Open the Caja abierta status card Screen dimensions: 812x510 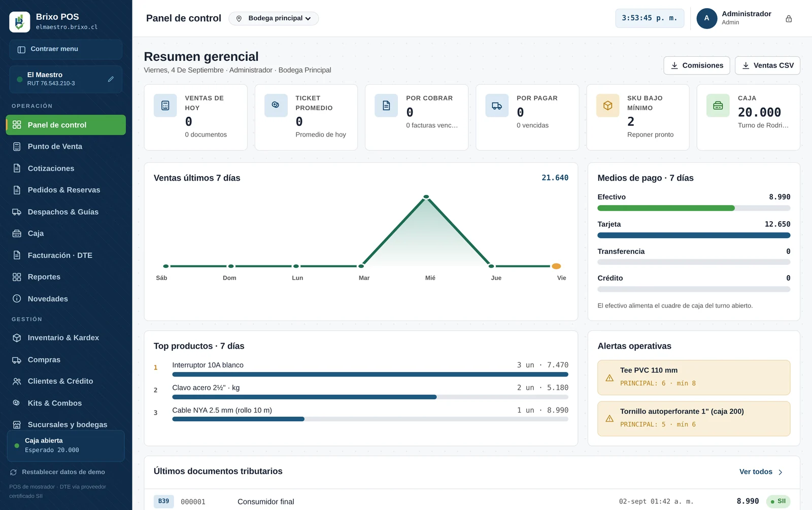click(65, 446)
